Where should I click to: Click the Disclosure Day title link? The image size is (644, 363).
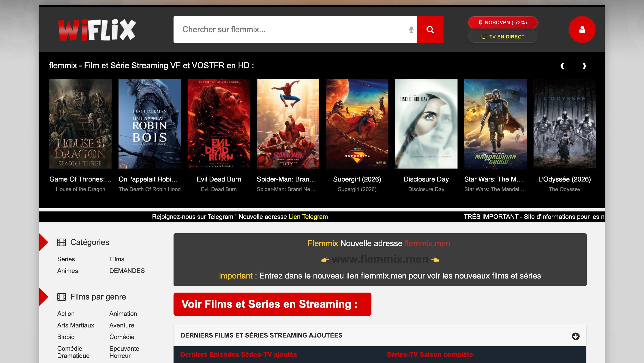pos(426,179)
